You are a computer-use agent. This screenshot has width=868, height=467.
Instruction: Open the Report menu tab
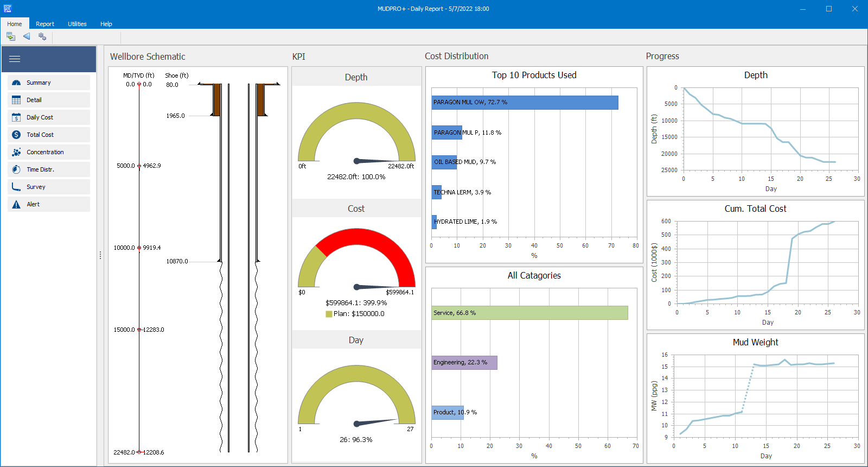pyautogui.click(x=45, y=24)
